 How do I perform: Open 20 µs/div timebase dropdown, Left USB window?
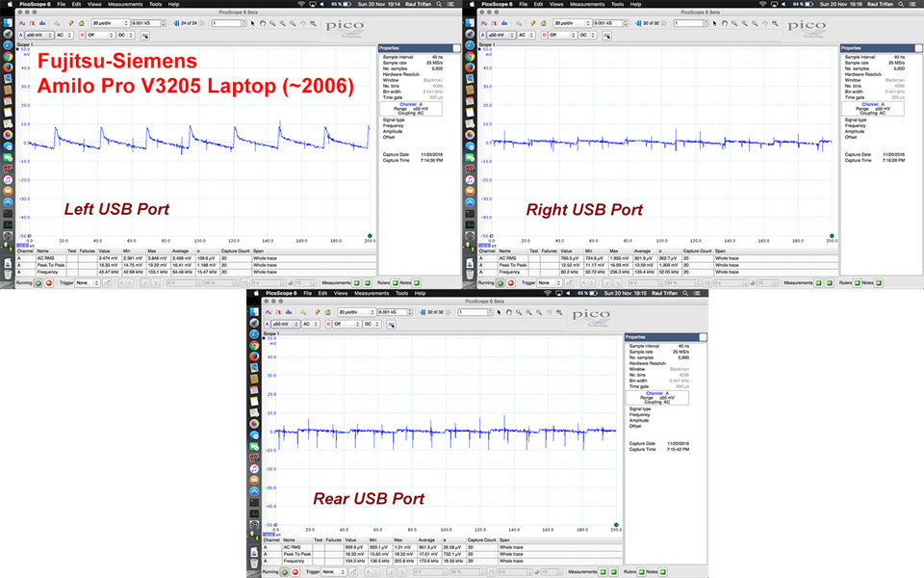coord(110,23)
